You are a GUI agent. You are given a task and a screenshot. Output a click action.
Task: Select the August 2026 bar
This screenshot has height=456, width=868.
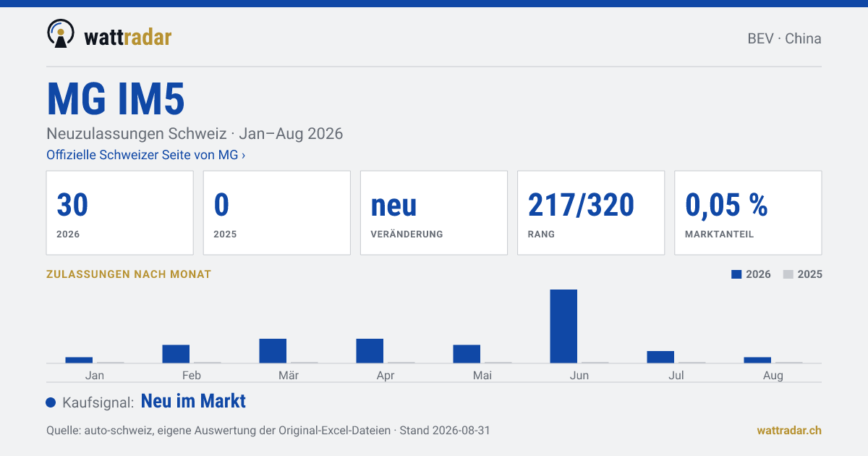(x=757, y=360)
